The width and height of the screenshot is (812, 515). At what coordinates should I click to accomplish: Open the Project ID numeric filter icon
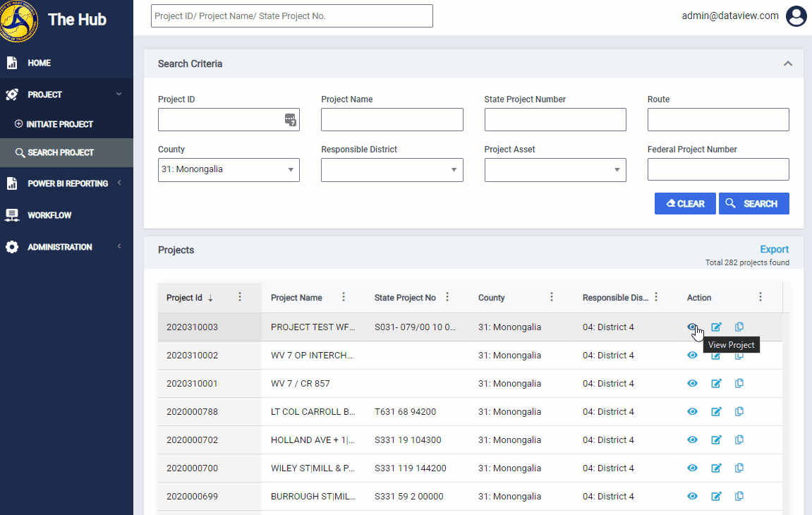[x=291, y=120]
